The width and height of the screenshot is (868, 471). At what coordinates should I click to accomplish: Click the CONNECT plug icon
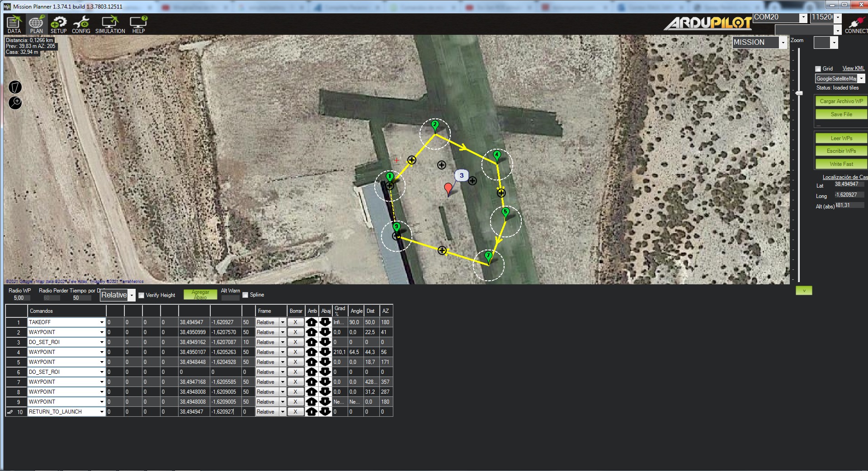(x=856, y=25)
